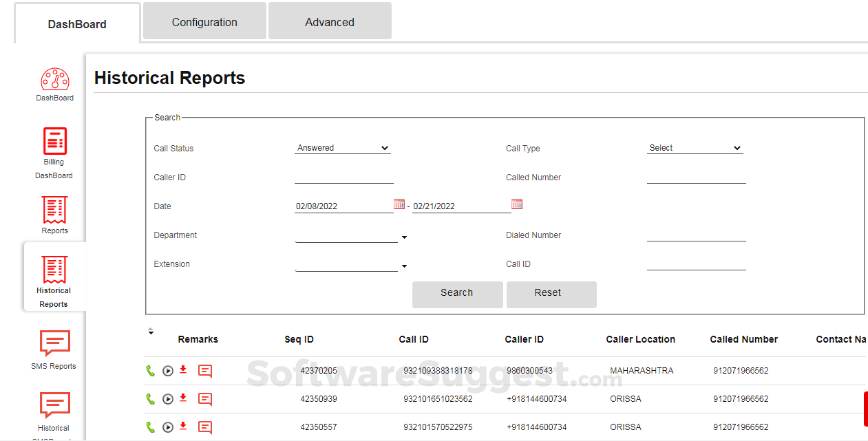Open SMS Reports in the sidebar
The height and width of the screenshot is (441, 868).
(54, 343)
